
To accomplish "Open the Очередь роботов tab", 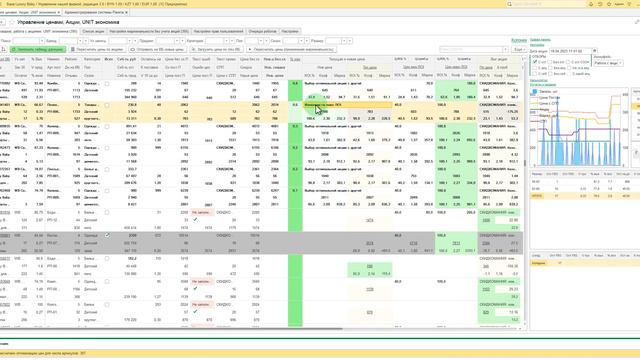I will tap(262, 31).
